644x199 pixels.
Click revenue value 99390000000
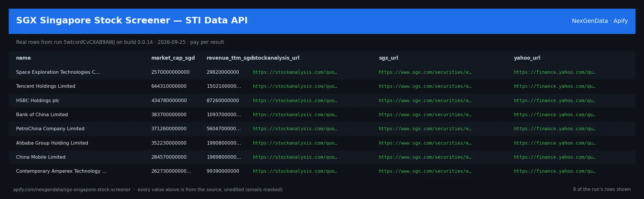click(223, 171)
